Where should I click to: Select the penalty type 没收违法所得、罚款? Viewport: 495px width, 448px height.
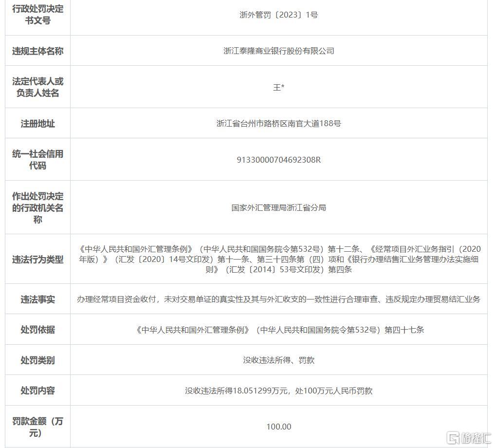pyautogui.click(x=278, y=360)
